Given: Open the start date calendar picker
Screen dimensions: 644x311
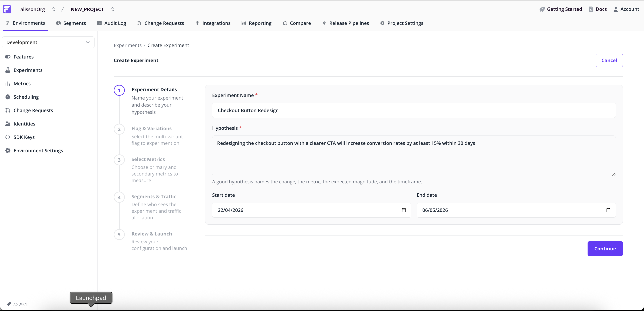Looking at the screenshot, I should pos(404,210).
